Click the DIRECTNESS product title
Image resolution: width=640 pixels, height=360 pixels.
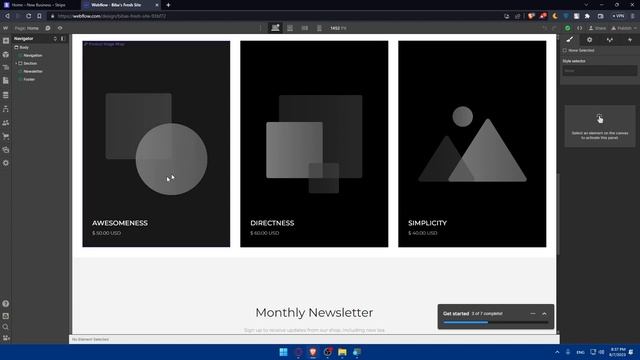click(272, 223)
